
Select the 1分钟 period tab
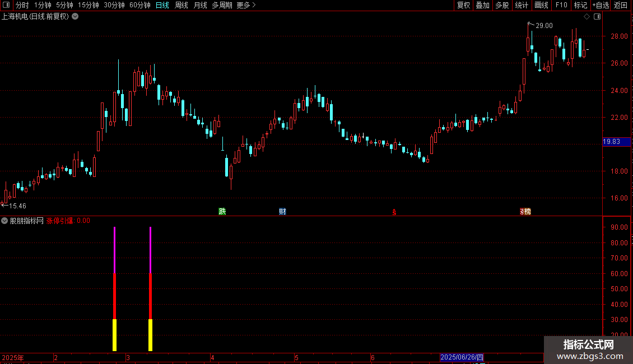pos(43,5)
